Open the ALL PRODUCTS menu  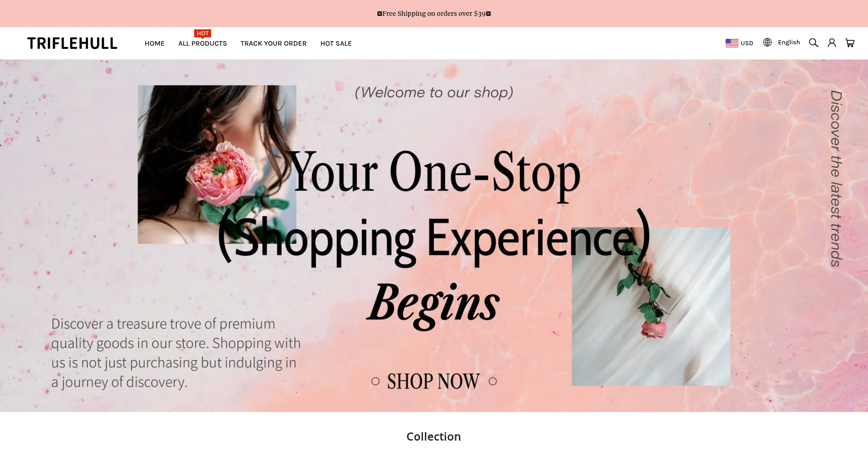(x=203, y=43)
